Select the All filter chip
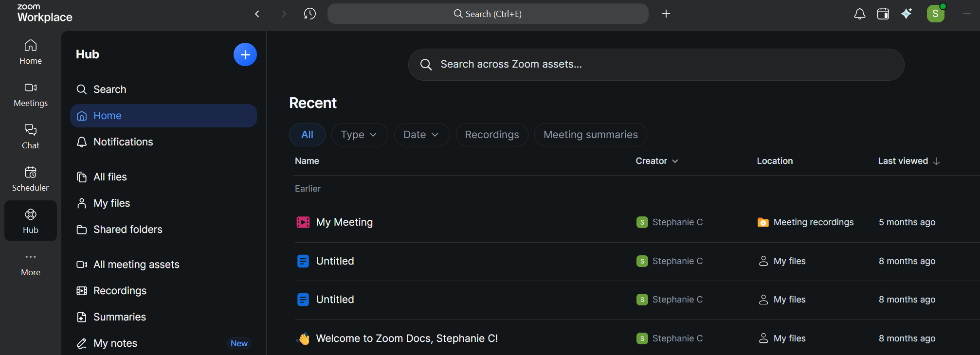This screenshot has width=980, height=355. point(307,135)
